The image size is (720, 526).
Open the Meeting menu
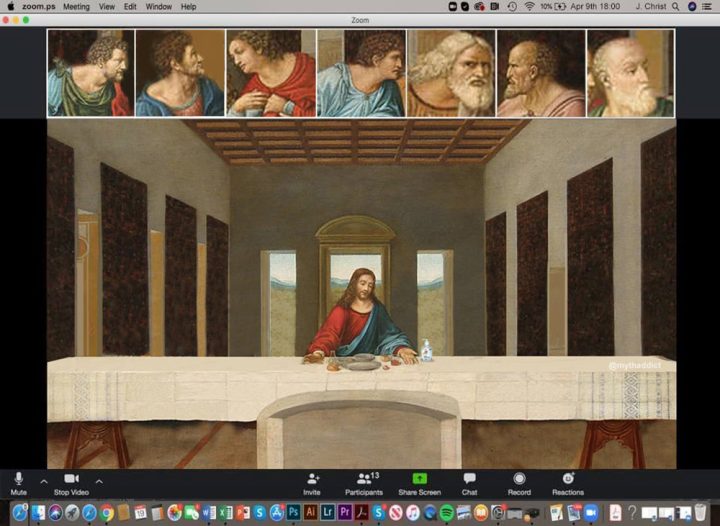76,6
